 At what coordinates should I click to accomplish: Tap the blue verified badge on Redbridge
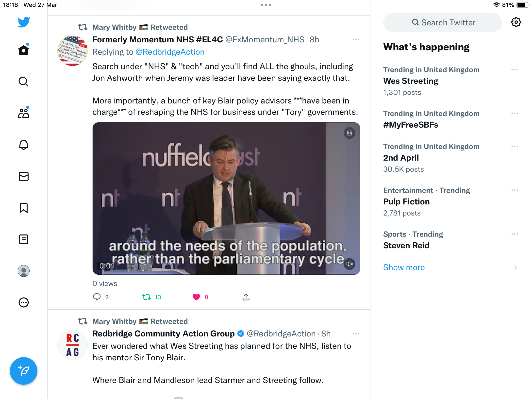pyautogui.click(x=241, y=334)
